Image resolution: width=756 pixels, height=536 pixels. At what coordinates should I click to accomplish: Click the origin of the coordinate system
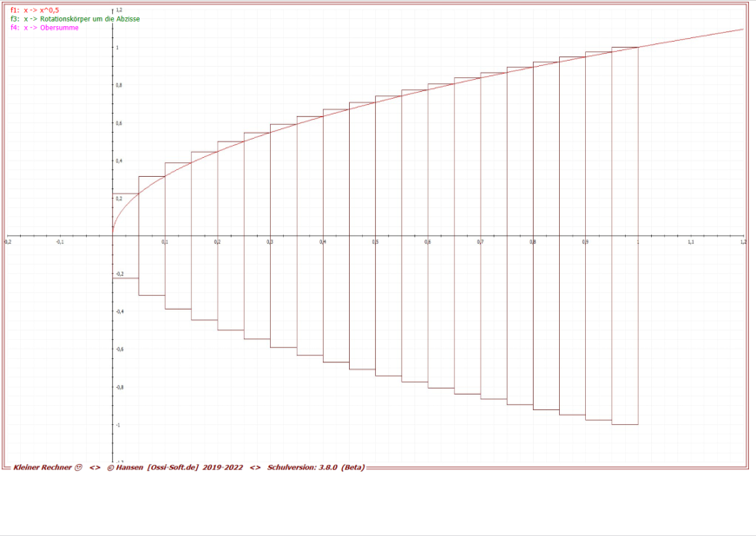click(x=113, y=235)
